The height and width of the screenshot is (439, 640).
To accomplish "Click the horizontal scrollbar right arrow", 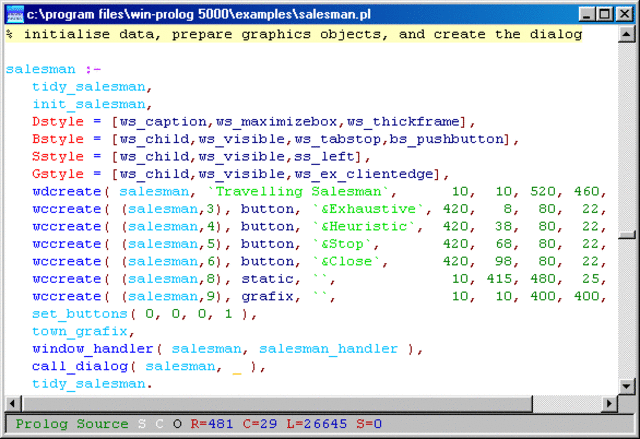I will (x=609, y=404).
